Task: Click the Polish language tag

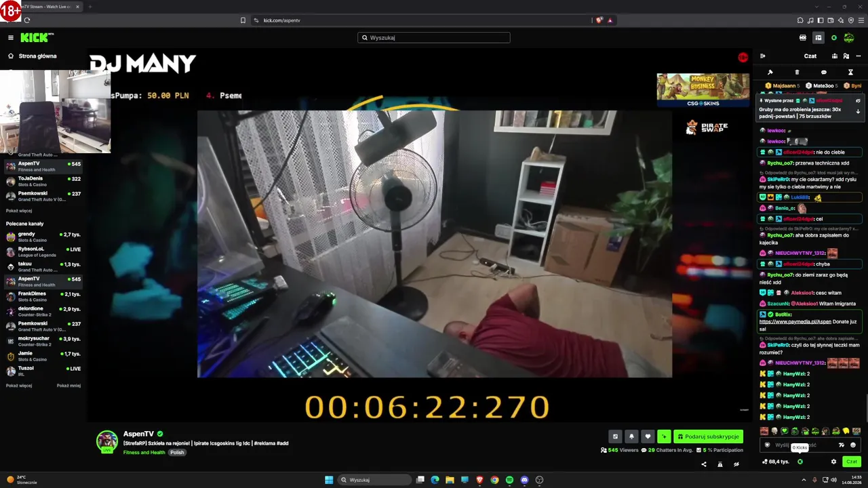Action: click(x=177, y=452)
